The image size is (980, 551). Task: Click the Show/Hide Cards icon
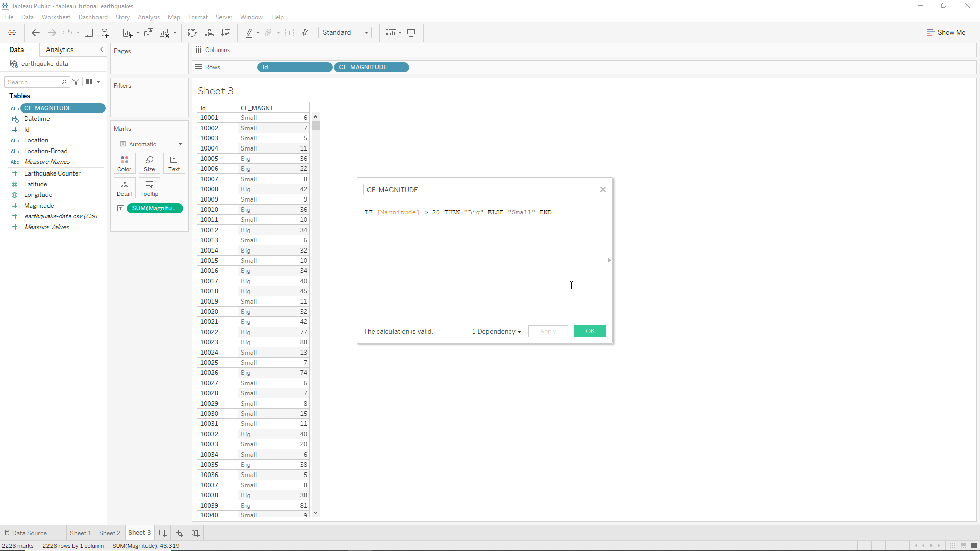click(390, 33)
